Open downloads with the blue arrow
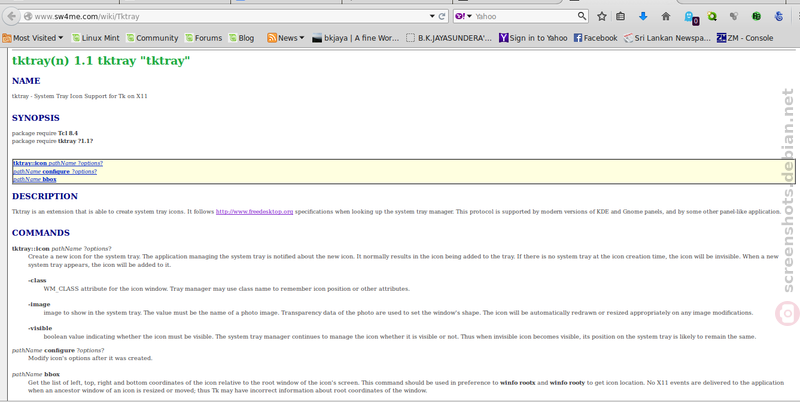800x402 pixels. [x=643, y=16]
